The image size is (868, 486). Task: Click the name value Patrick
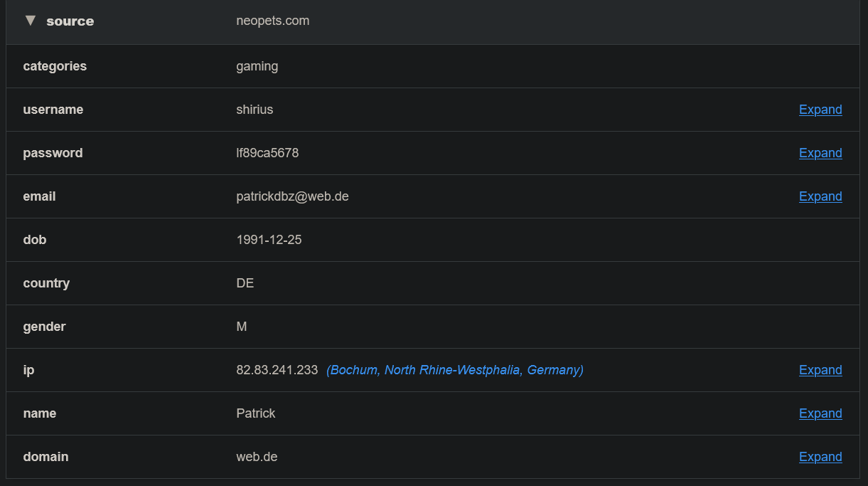tap(256, 413)
